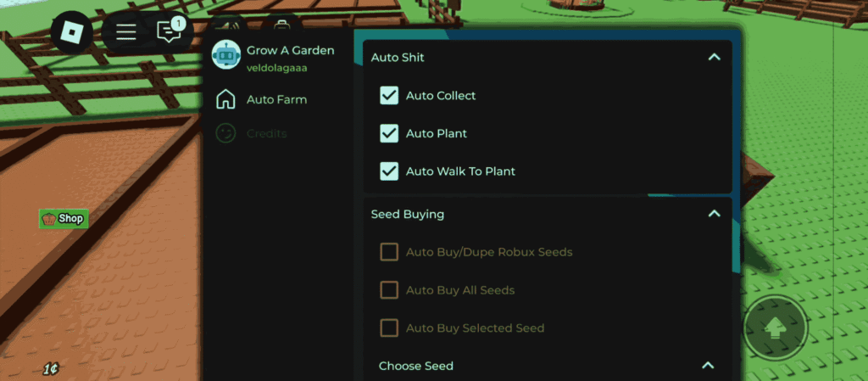
Task: Click the basket icon on Shop label
Action: (49, 219)
